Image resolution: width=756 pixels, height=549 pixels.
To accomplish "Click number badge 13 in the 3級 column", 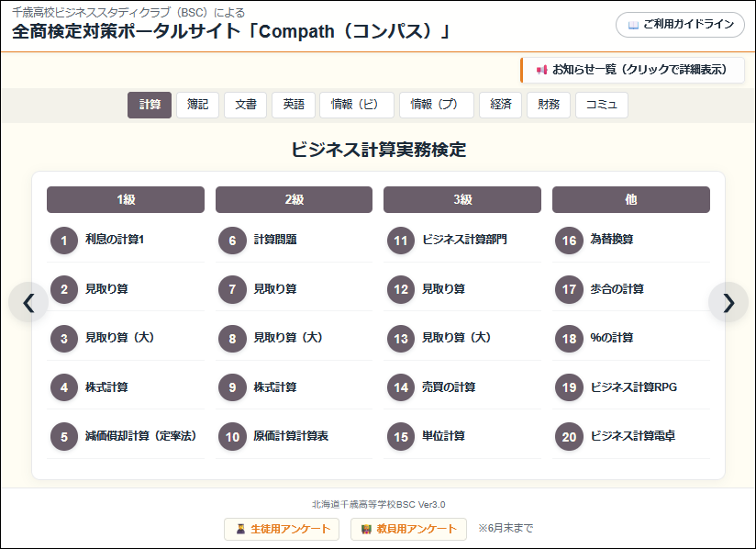I will [401, 339].
